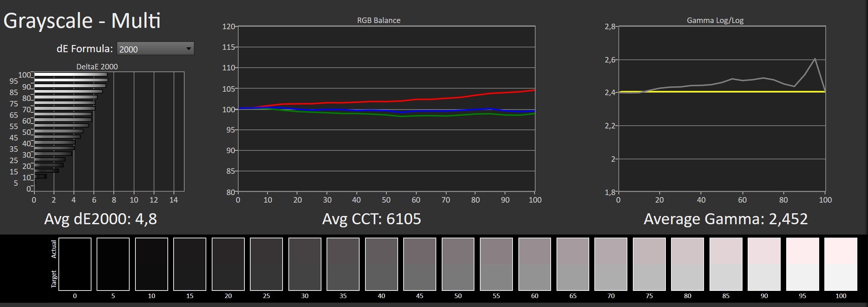The width and height of the screenshot is (868, 307).
Task: Select the 30 grayscale swatch
Action: 305,264
